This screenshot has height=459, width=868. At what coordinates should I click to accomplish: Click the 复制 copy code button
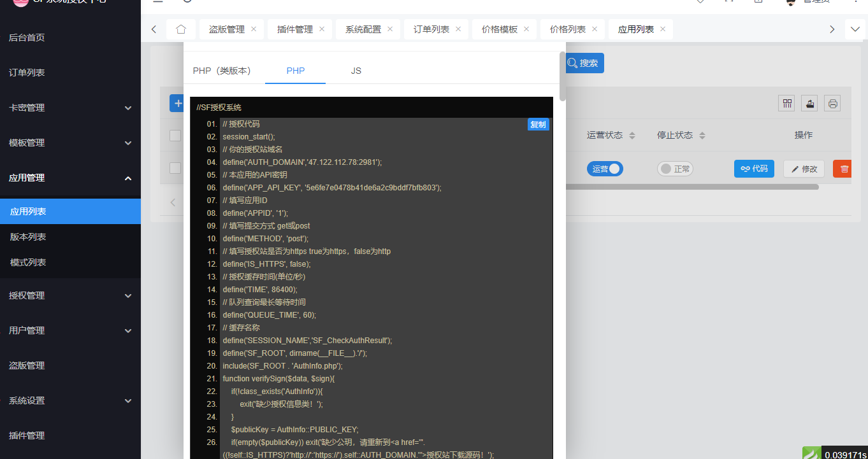coord(538,124)
